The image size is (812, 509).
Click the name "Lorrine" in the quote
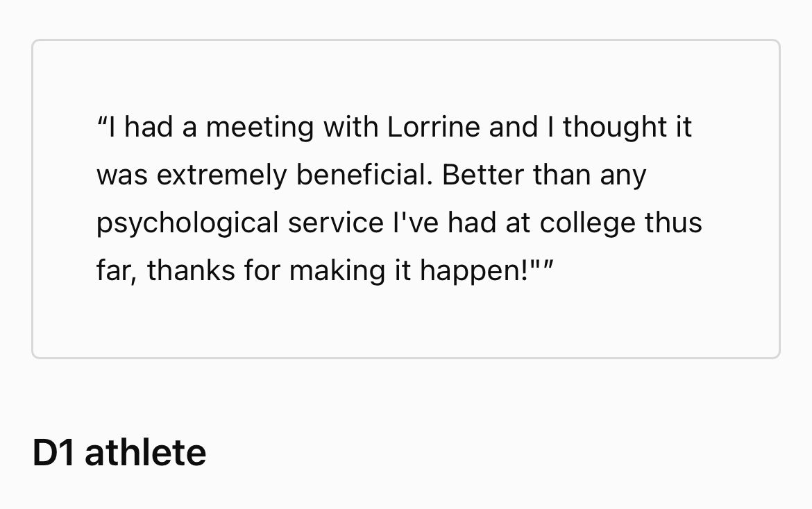433,127
